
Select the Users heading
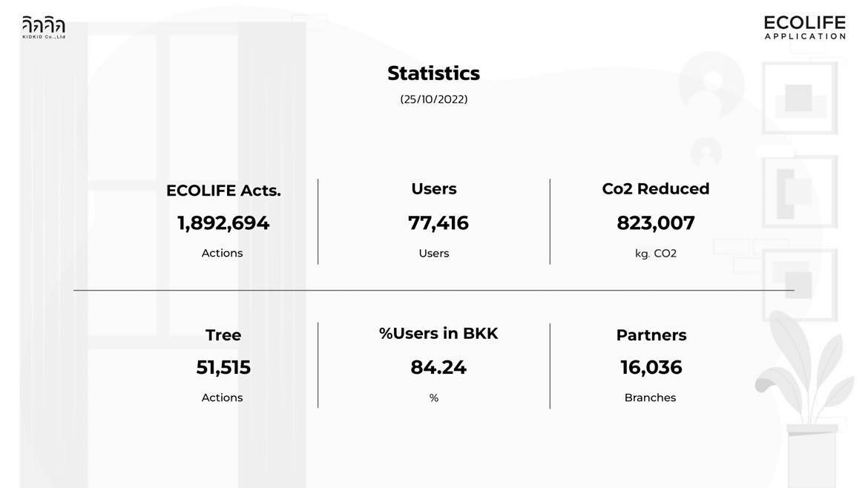[434, 189]
